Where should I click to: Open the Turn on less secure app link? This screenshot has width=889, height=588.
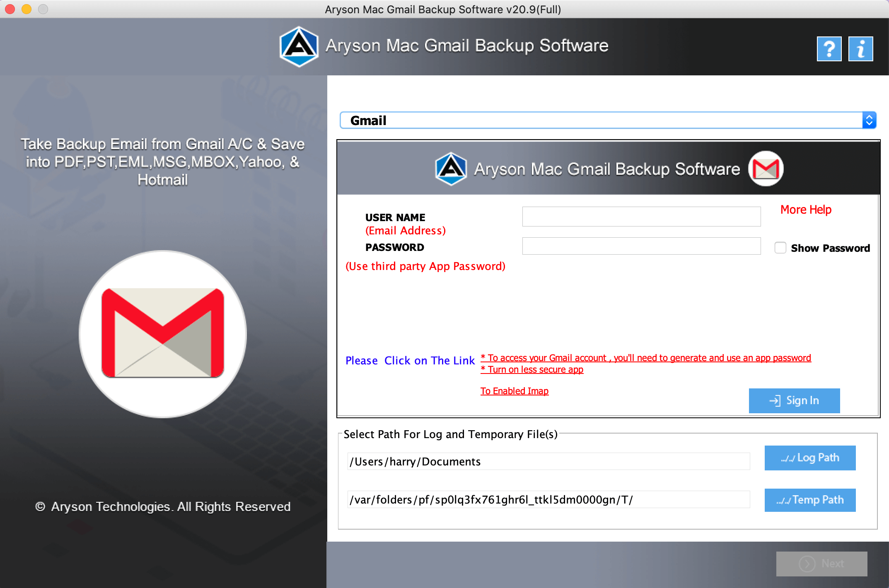click(x=532, y=369)
